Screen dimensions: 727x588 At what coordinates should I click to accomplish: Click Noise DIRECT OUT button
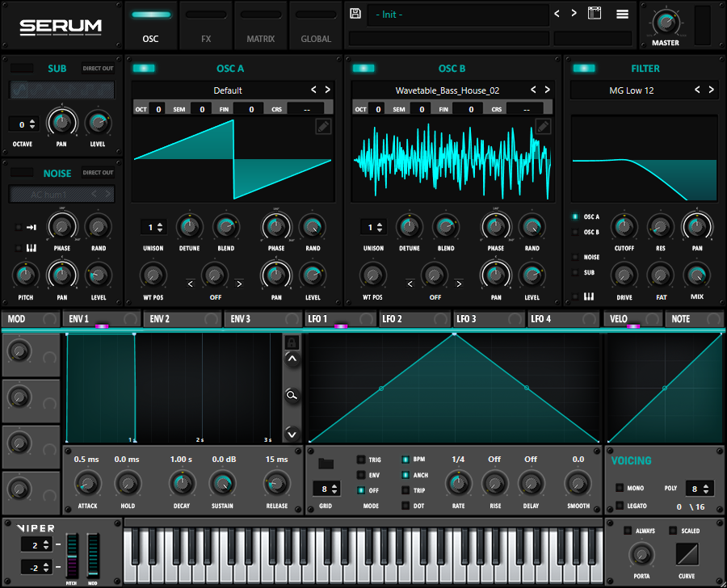click(x=98, y=173)
